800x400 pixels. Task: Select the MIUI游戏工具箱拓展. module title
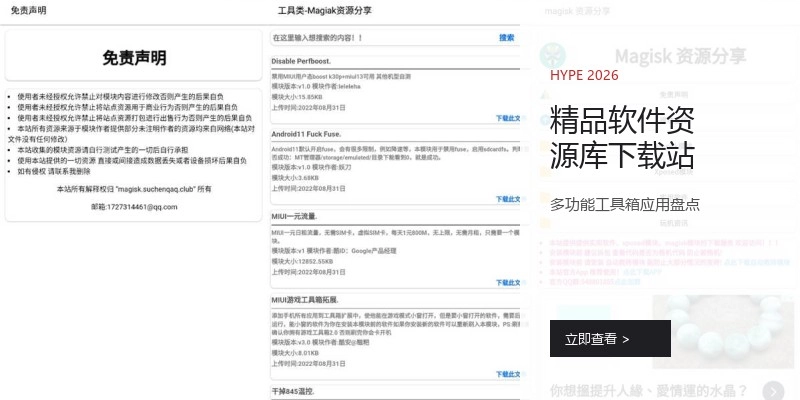tap(305, 299)
